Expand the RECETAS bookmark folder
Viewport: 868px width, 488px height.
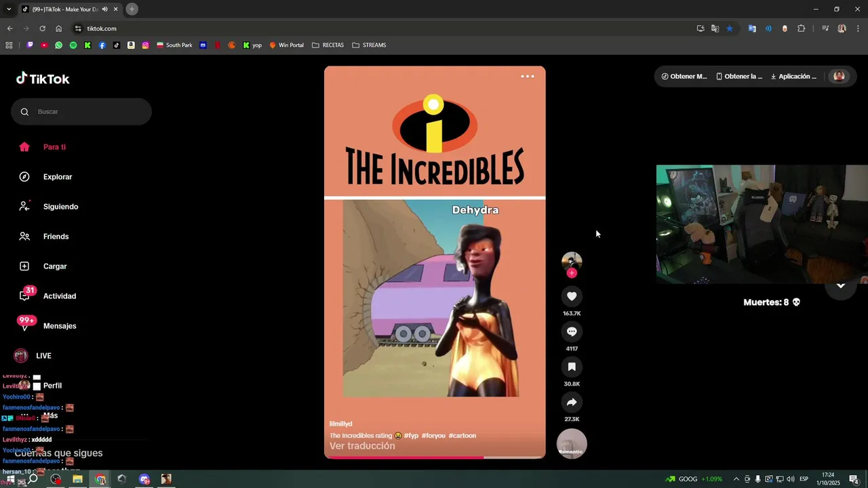click(x=328, y=45)
